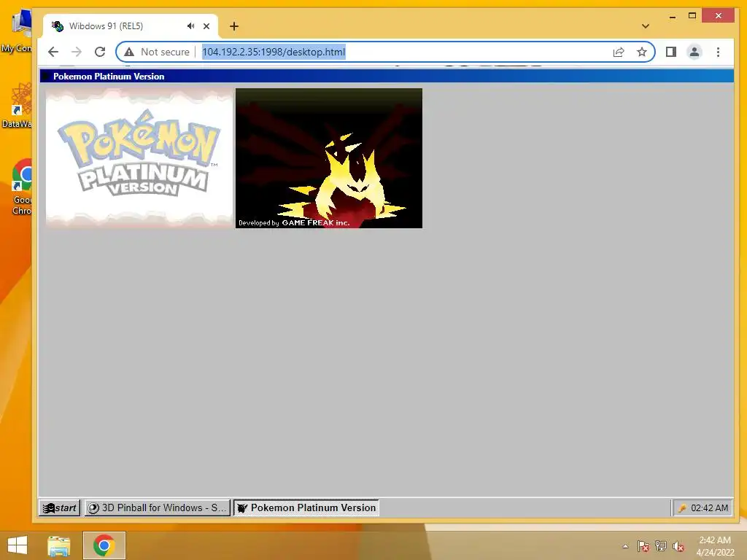Click the Giratina bottom game screen

(329, 158)
